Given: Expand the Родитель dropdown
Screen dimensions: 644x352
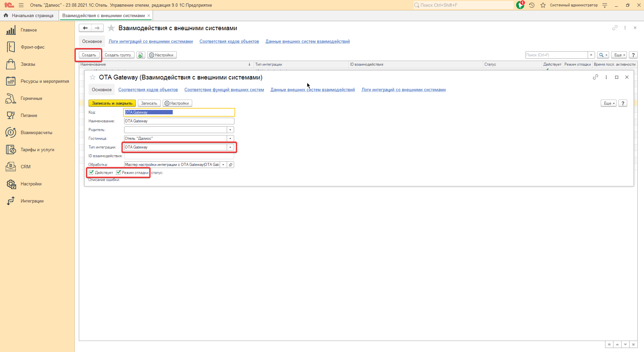Looking at the screenshot, I should pyautogui.click(x=230, y=130).
